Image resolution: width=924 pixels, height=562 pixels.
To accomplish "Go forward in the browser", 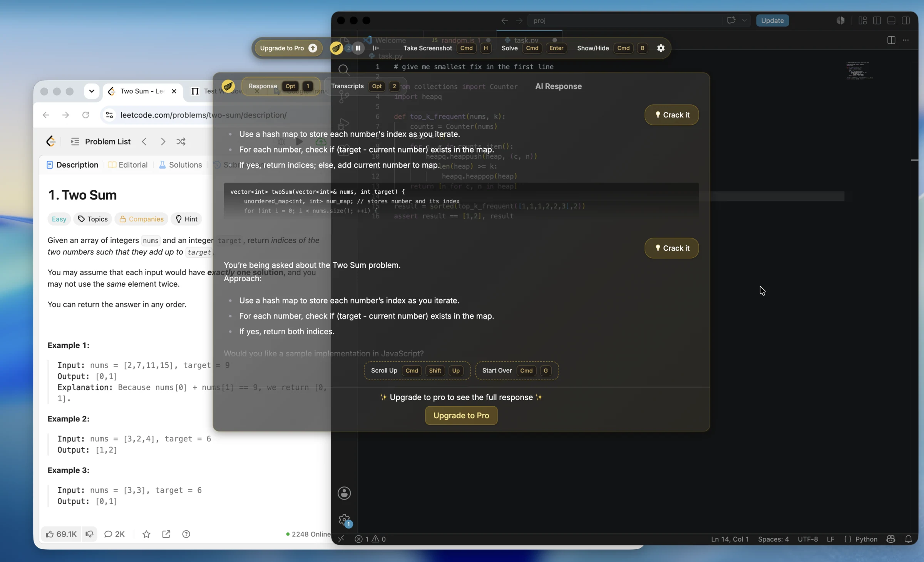I will tap(65, 115).
